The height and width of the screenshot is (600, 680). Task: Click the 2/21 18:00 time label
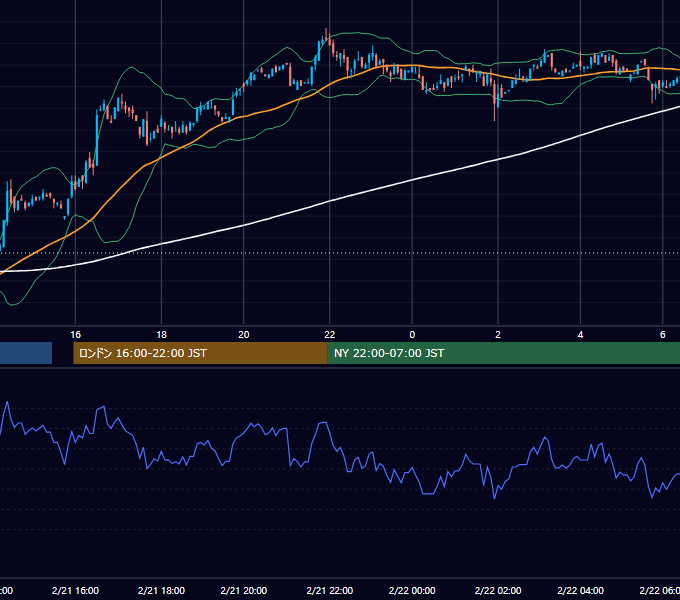coord(161,590)
